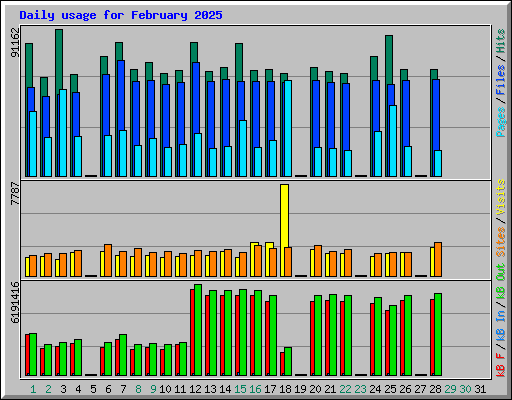Select day 17 on the x-axis
512x400 pixels.
pyautogui.click(x=270, y=389)
